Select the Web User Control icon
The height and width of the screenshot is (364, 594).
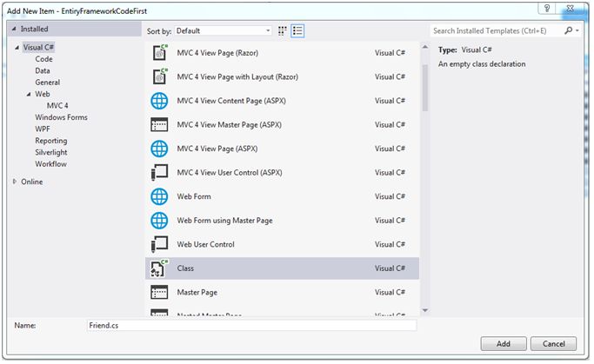click(160, 244)
